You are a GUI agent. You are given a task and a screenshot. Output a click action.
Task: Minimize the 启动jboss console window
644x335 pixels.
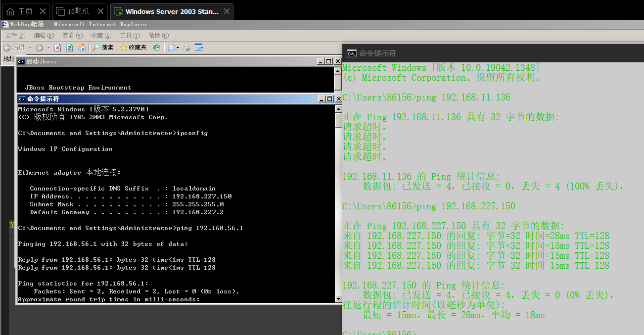pos(321,61)
